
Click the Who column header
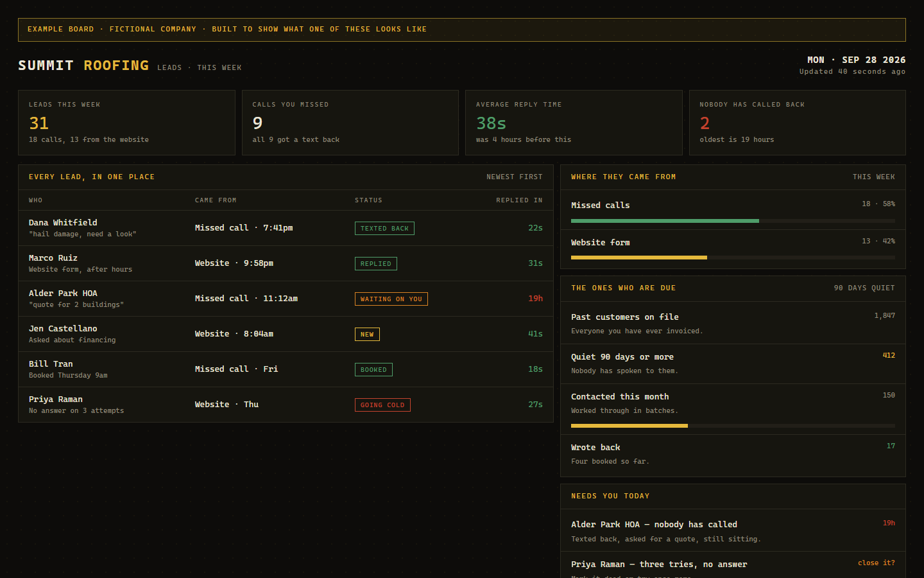(x=35, y=200)
